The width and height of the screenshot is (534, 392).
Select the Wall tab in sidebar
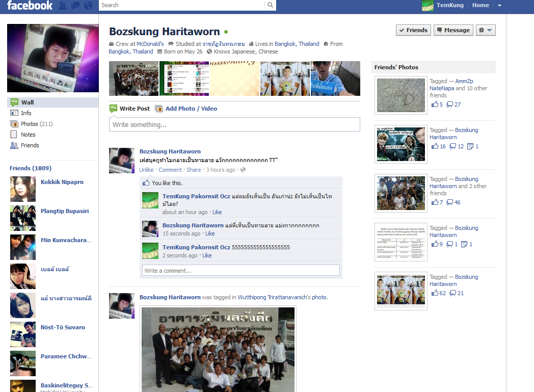(53, 102)
